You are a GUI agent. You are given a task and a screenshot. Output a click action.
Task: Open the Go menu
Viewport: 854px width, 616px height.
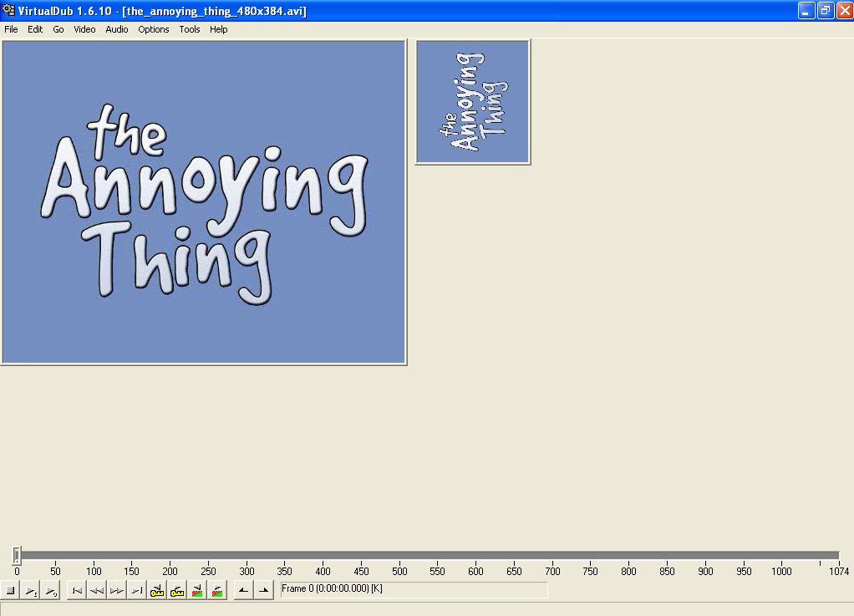click(58, 29)
